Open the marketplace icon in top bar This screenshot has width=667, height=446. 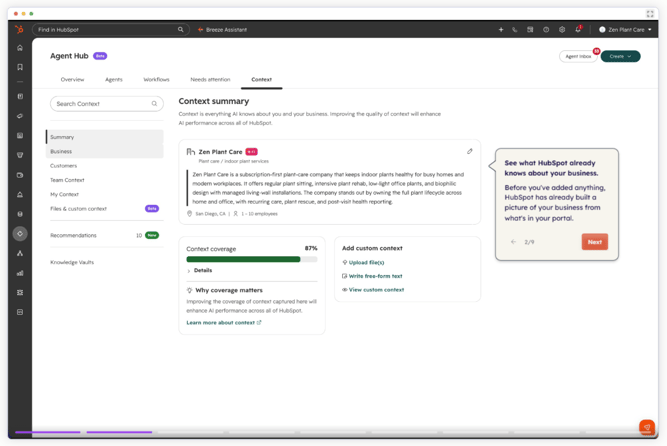[x=530, y=30]
